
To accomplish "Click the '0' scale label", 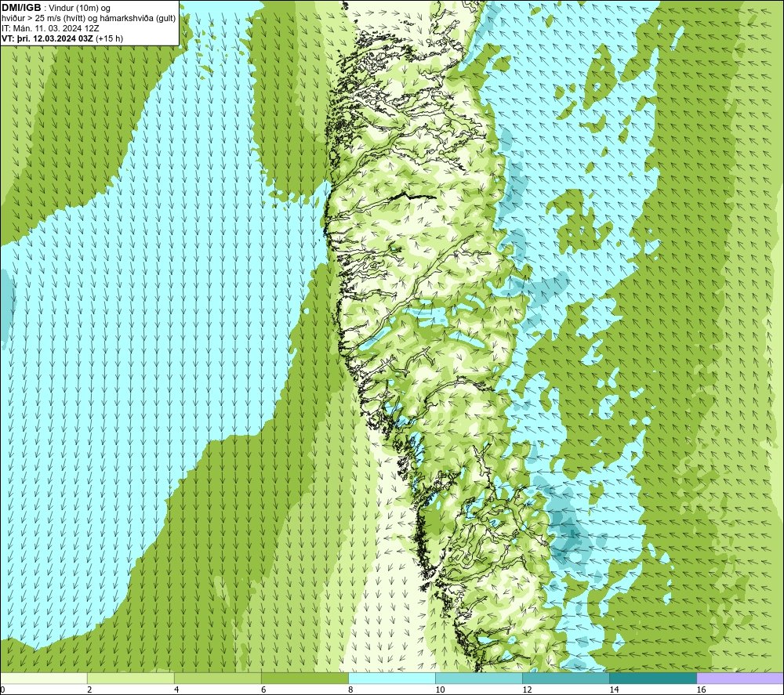I will [x=3, y=690].
